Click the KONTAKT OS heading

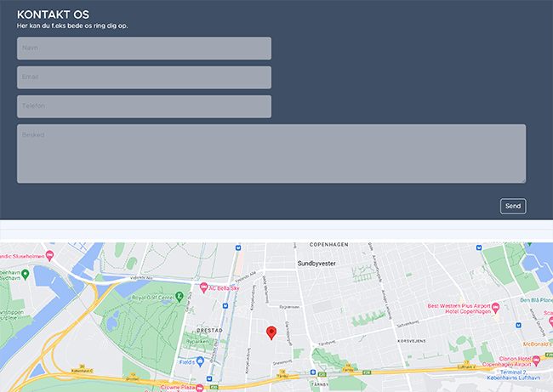(53, 14)
